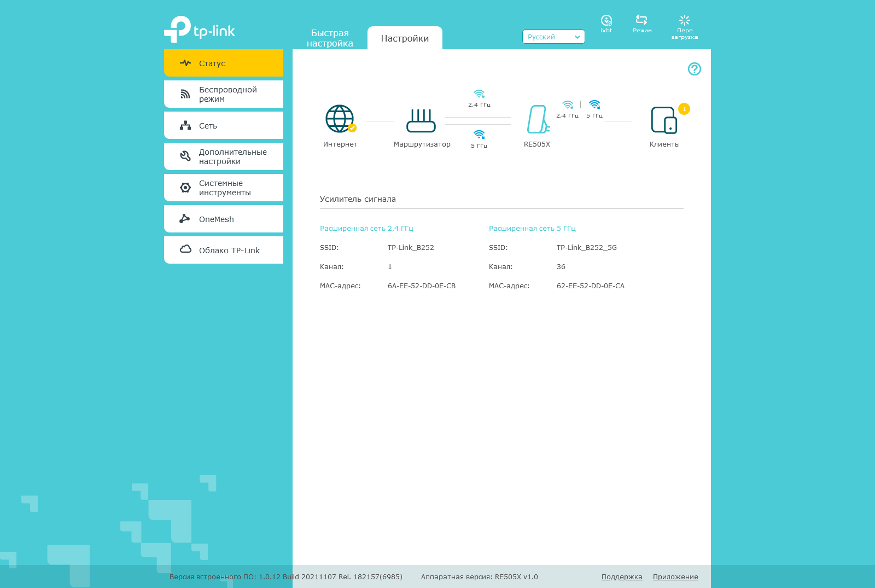Open the ixbt account icon
Screen dimensions: 875x588
(x=606, y=21)
